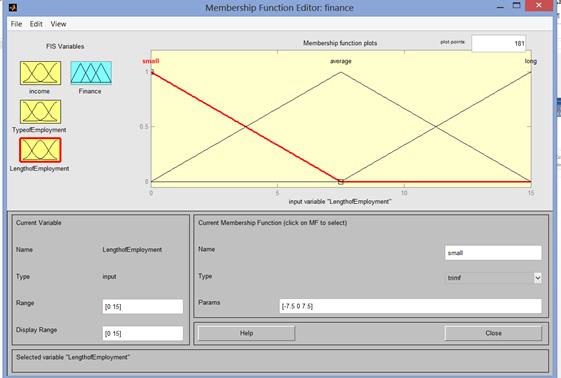Click the plot x-axis label text
Viewport: 561px width, 378px height.
coord(340,202)
